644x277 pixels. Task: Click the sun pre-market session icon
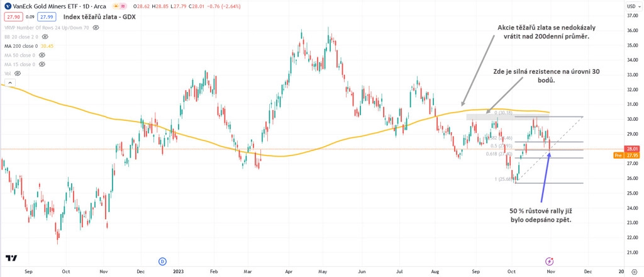pyautogui.click(x=116, y=6)
